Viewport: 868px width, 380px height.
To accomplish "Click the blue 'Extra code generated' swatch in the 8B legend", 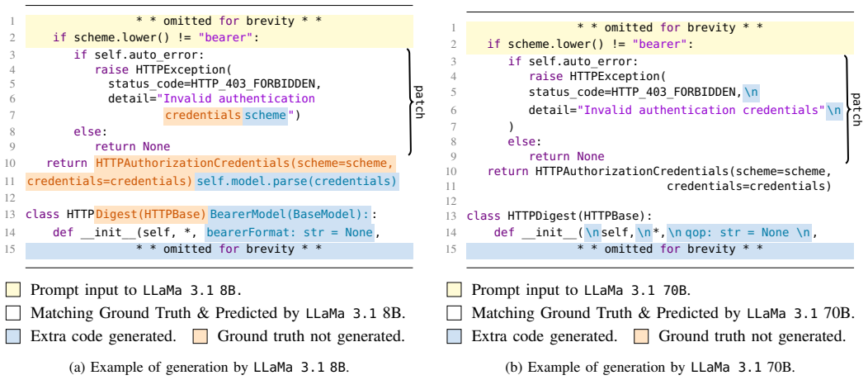I will (13, 335).
